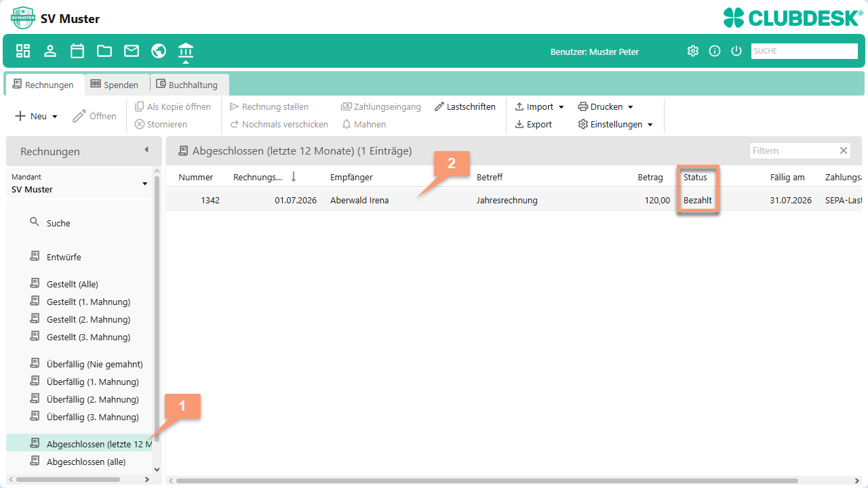Expand the Einstellungen dropdown arrow
Image resolution: width=868 pixels, height=488 pixels.
(x=650, y=125)
